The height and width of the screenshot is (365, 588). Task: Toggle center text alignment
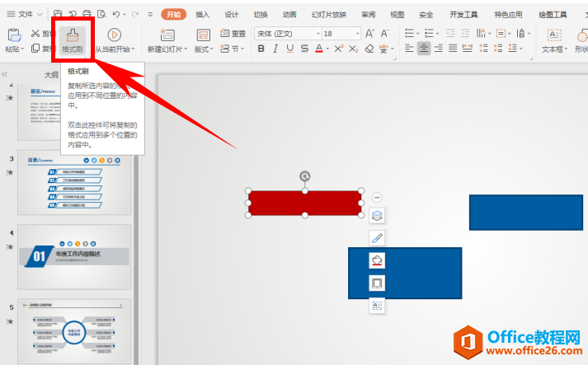(x=424, y=49)
